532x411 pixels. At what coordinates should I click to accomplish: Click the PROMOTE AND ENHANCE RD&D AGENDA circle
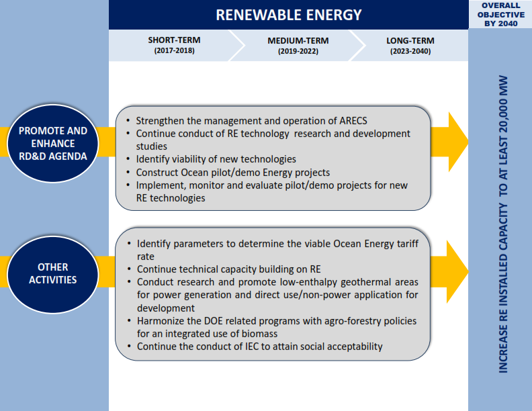point(53,144)
